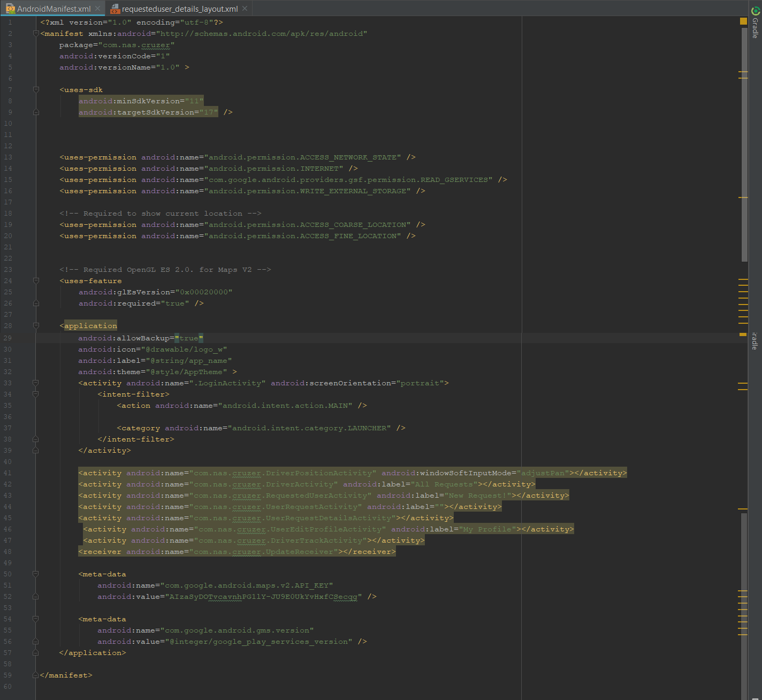
Task: Close the AndroidManifest.xml tab
Action: point(97,9)
